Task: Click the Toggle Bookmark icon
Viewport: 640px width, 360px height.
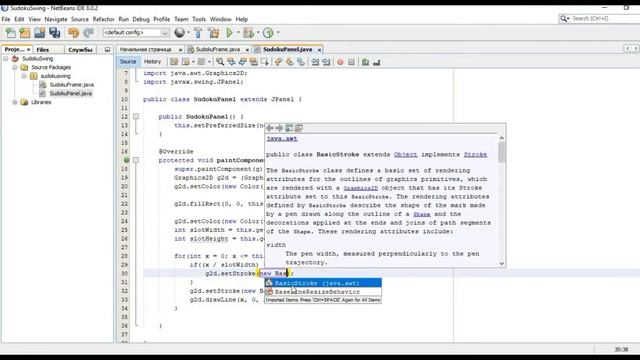Action: [x=301, y=62]
